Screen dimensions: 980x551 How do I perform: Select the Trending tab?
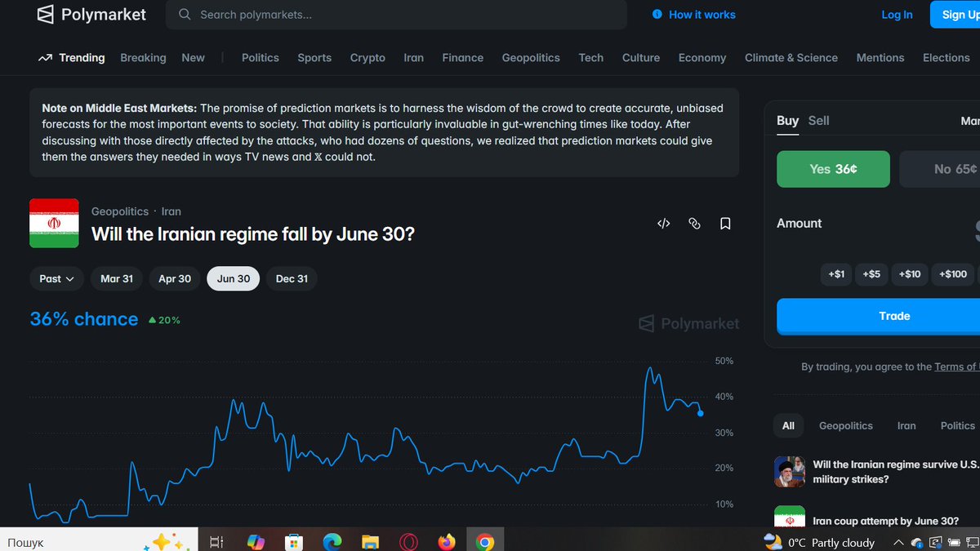coord(71,58)
